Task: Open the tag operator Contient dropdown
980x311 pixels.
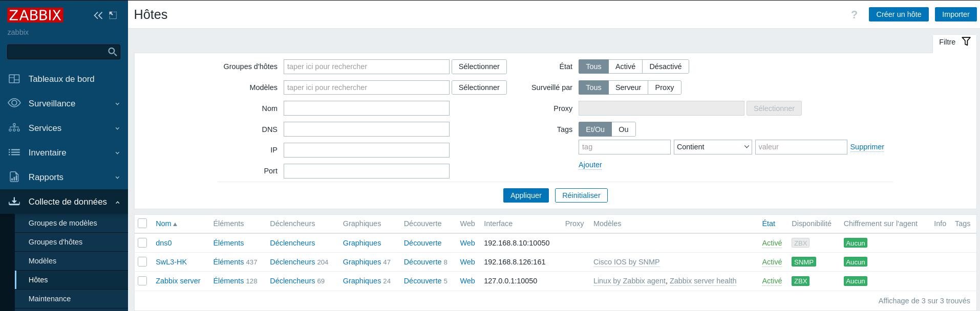Action: pyautogui.click(x=712, y=147)
